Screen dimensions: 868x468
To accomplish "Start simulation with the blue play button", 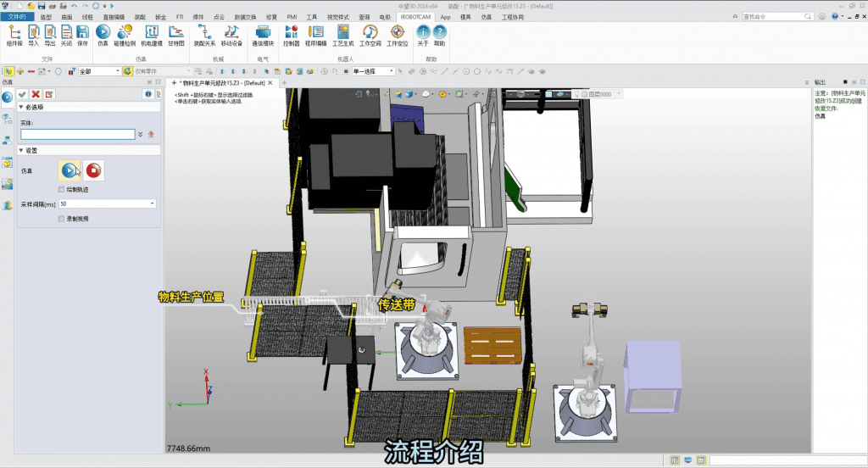I will [x=69, y=170].
